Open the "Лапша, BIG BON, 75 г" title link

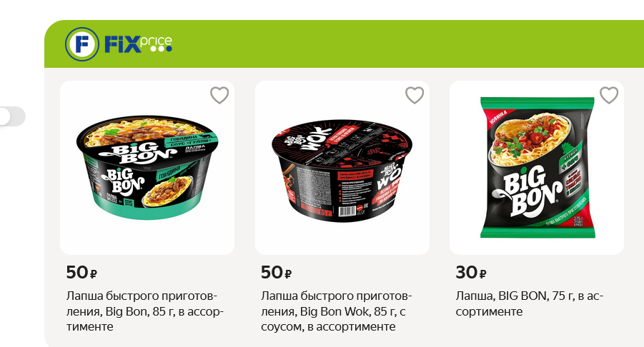pos(530,303)
